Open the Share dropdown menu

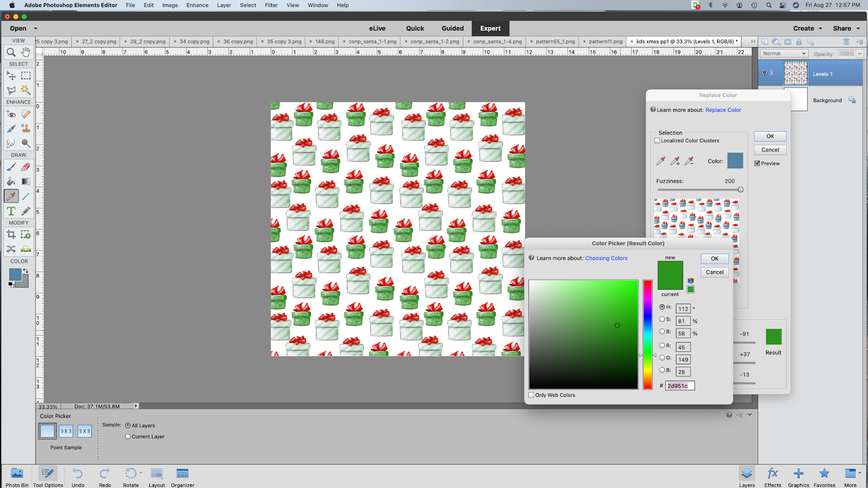click(x=846, y=29)
